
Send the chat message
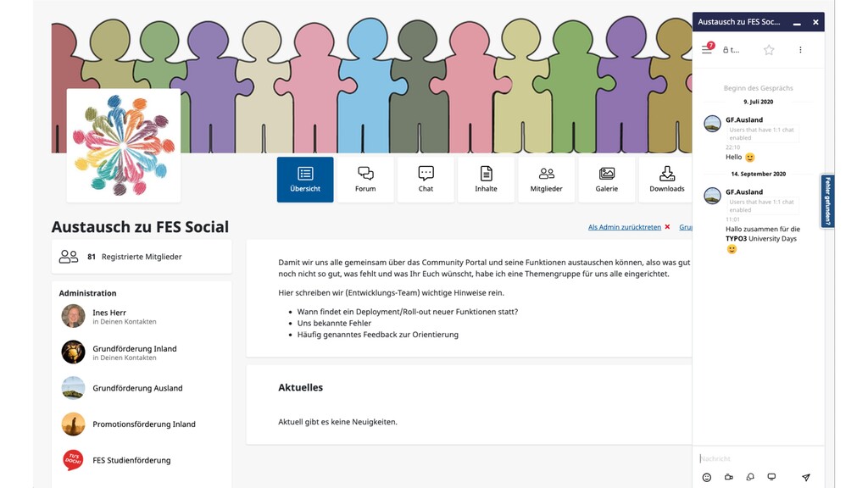[806, 477]
